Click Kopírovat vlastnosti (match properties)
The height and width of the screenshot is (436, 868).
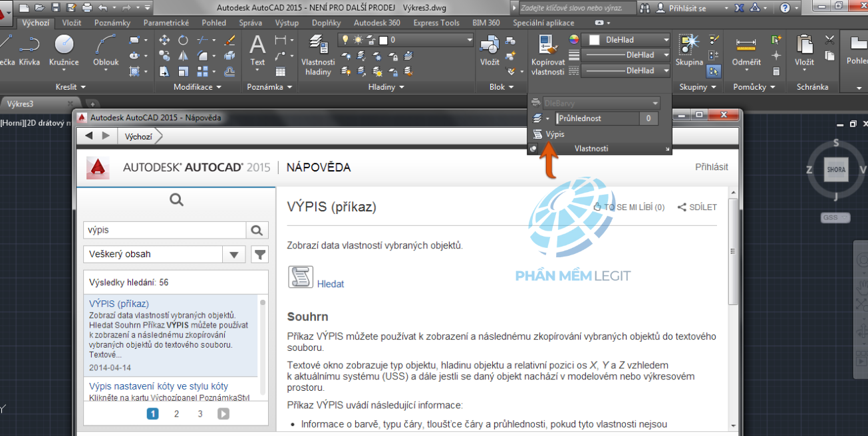(547, 56)
